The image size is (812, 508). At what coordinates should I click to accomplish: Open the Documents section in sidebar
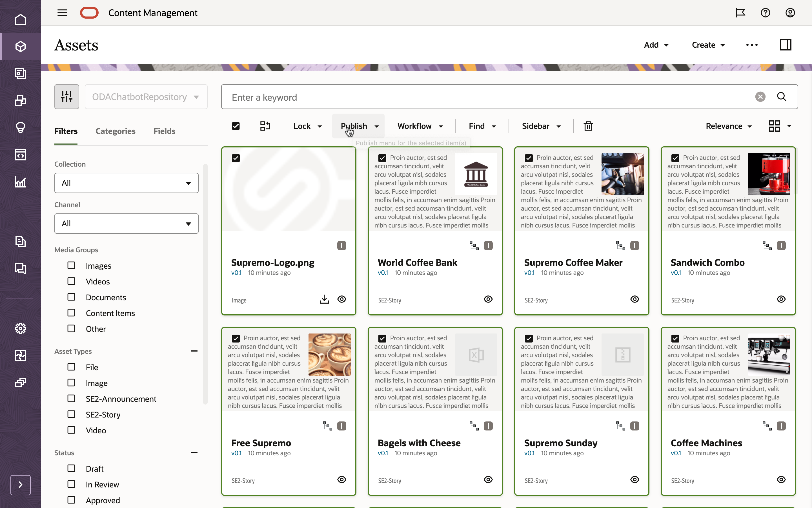pyautogui.click(x=21, y=242)
